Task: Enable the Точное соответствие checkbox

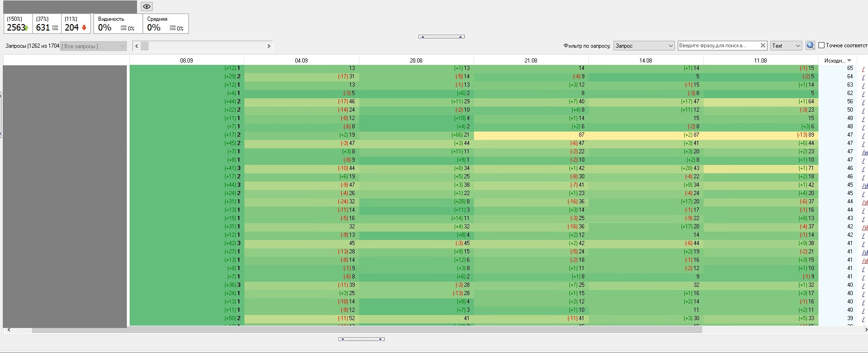Action: tap(822, 45)
